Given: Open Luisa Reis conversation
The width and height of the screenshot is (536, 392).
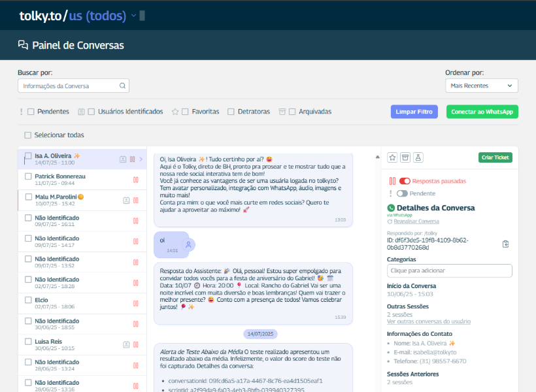Looking at the screenshot, I should click(82, 344).
